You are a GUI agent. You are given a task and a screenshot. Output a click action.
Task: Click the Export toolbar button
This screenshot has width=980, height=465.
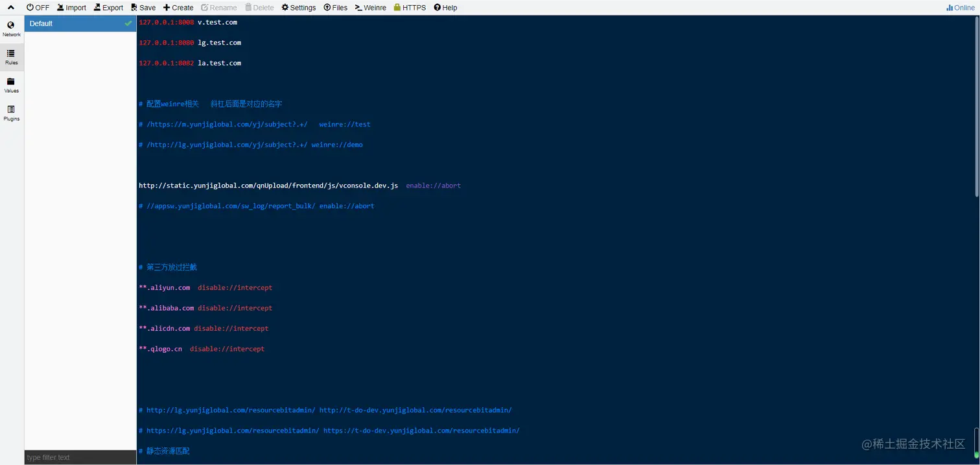pyautogui.click(x=108, y=8)
